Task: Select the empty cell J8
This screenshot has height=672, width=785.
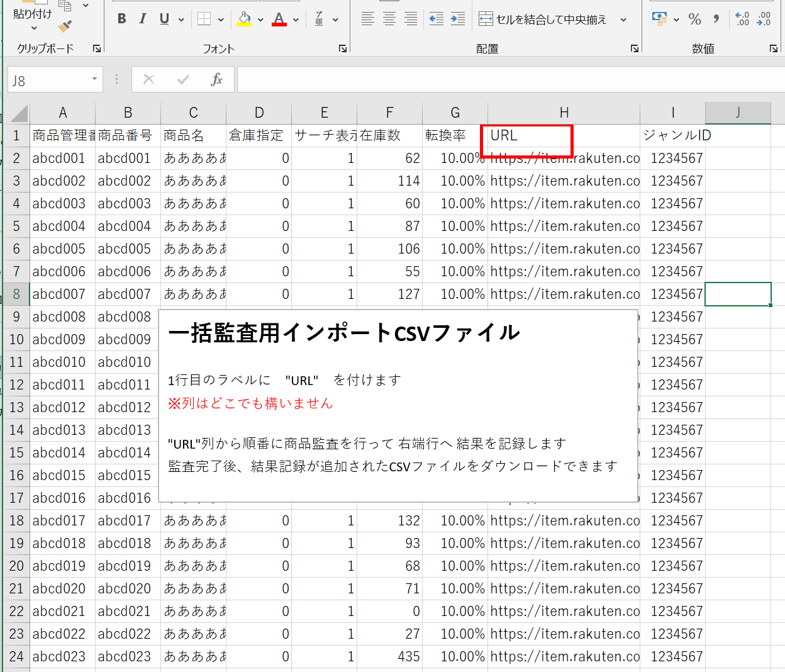Action: click(738, 294)
